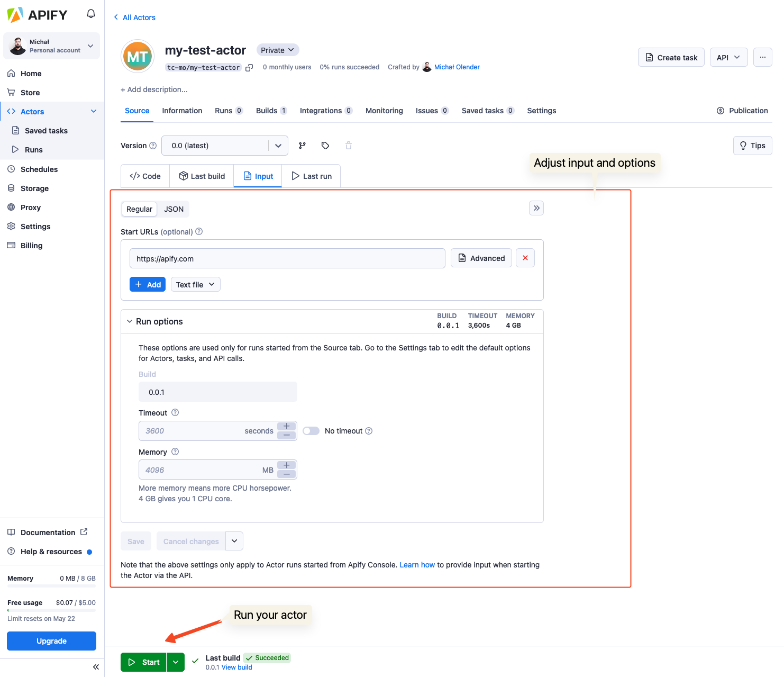Click the notifications bell icon
Screen dimensions: 784x677
(91, 14)
